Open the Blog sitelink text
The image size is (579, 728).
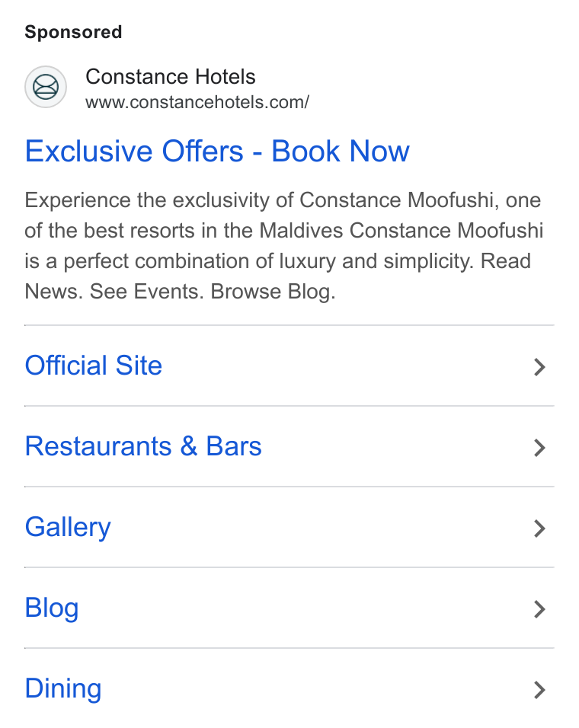pyautogui.click(x=52, y=608)
